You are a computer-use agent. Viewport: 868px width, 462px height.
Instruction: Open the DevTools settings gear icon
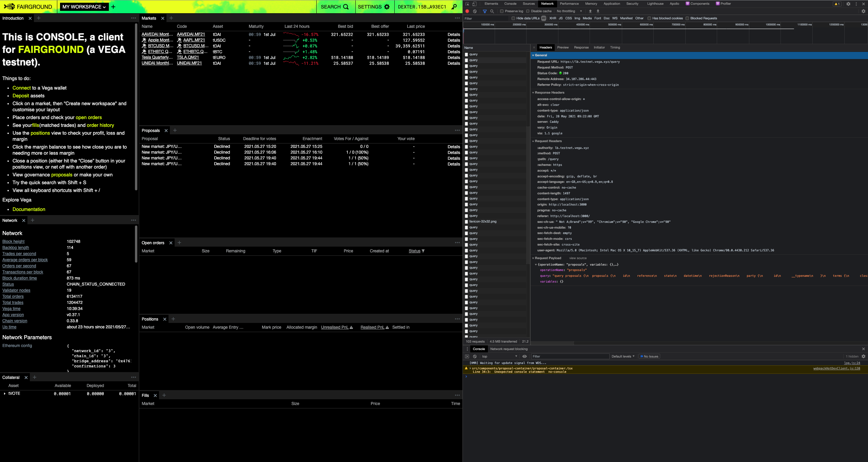coord(849,4)
